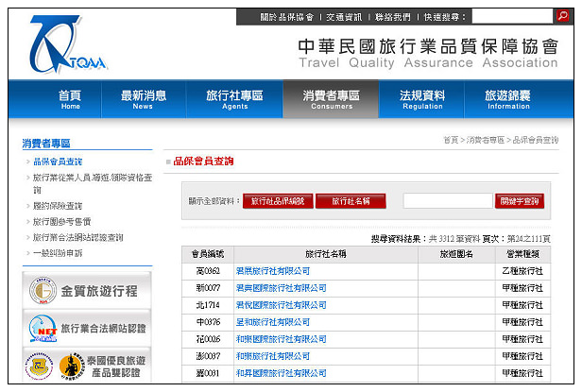Click the quick search input field
Viewport: 582px width, 392px height.
click(x=512, y=16)
